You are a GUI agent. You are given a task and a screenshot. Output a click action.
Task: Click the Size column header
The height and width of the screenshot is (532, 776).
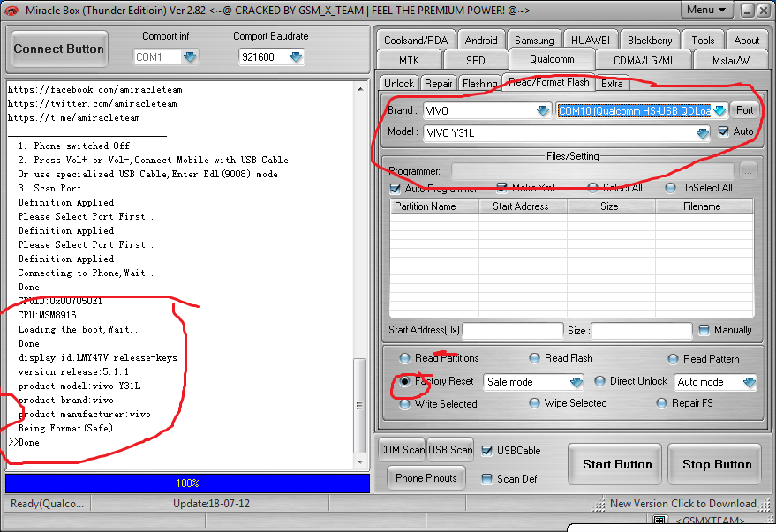coord(611,206)
